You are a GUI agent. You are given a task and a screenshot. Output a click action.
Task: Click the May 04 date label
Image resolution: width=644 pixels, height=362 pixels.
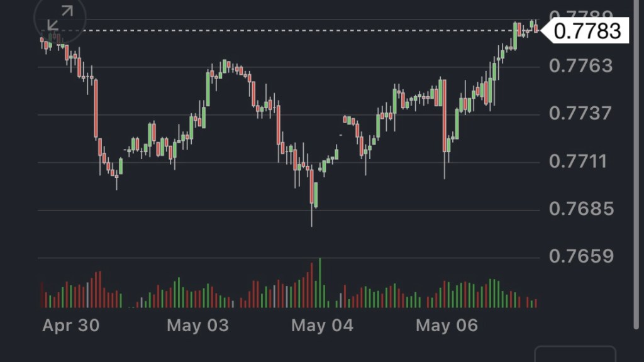click(x=323, y=326)
